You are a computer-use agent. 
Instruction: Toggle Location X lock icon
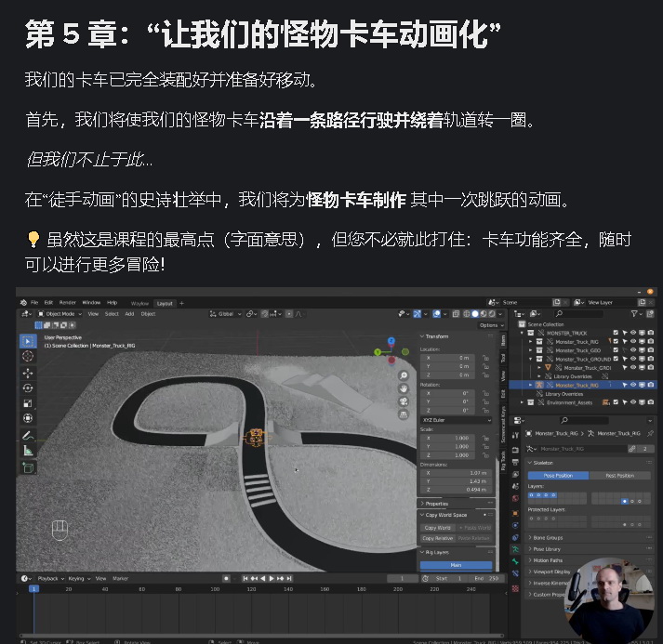(x=485, y=358)
